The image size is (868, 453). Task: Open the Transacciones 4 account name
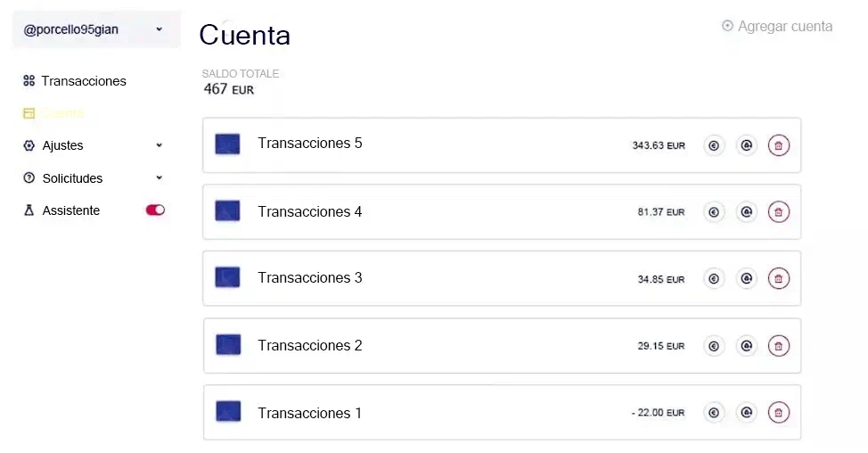click(x=309, y=211)
